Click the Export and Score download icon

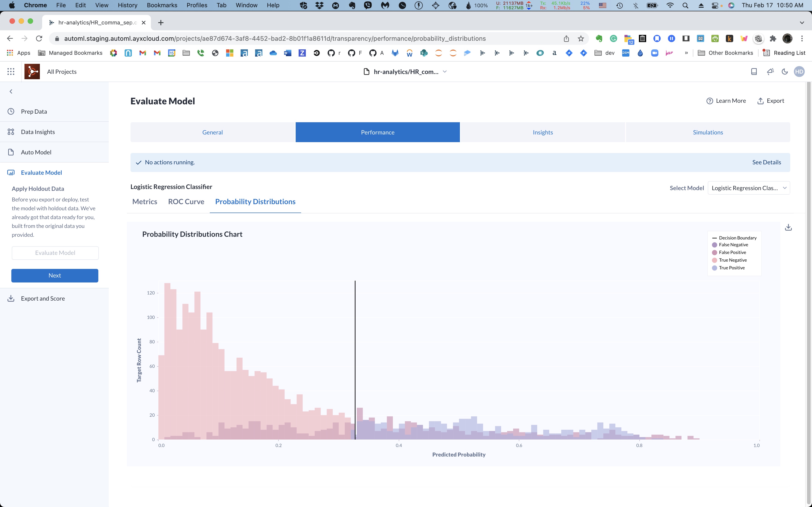pos(11,298)
